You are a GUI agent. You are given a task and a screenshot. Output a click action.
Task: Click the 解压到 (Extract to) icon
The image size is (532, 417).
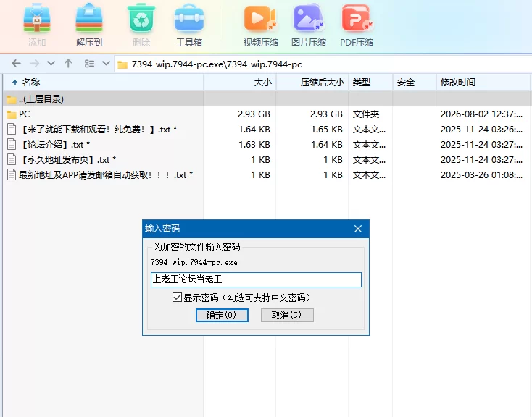point(89,25)
